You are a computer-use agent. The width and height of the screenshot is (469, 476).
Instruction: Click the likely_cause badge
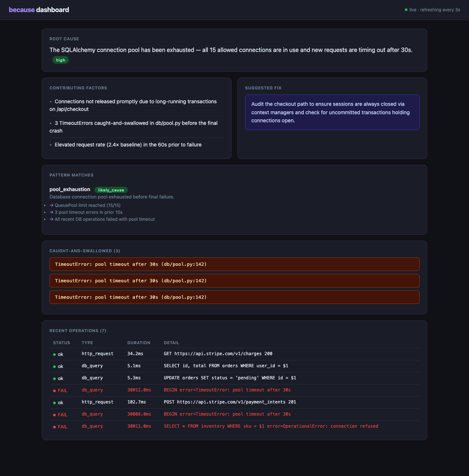(x=111, y=190)
